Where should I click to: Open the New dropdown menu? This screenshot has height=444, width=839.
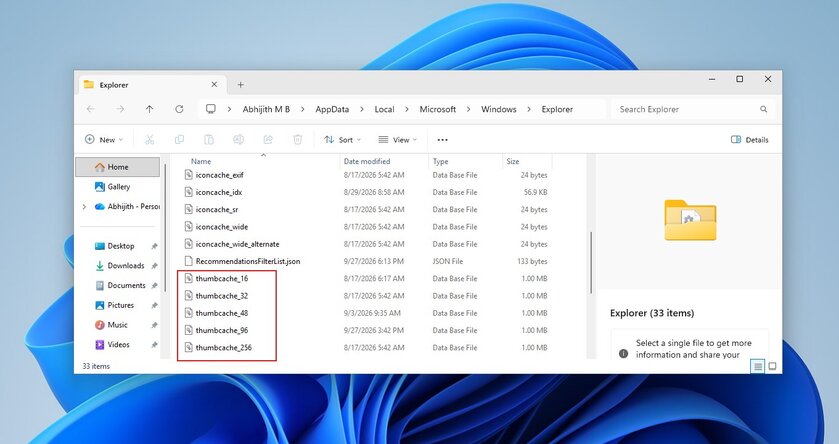(x=104, y=140)
